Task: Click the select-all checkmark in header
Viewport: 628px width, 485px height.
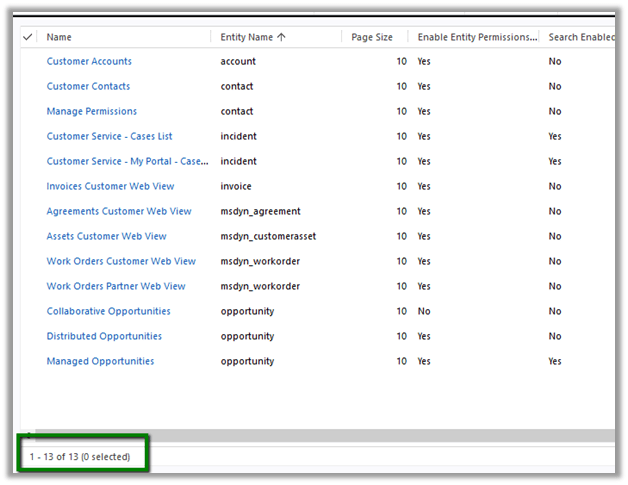Action: (x=27, y=37)
